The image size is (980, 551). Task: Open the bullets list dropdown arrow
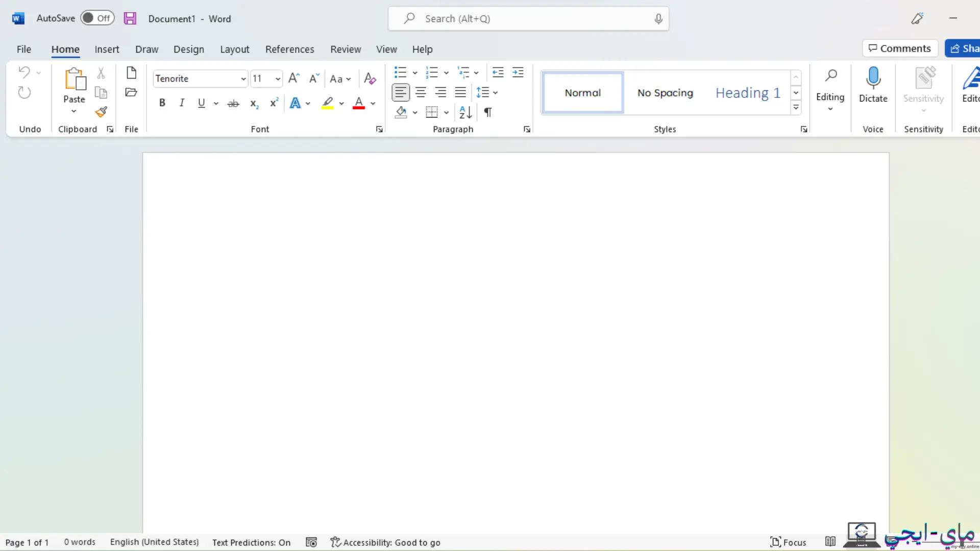pos(415,73)
